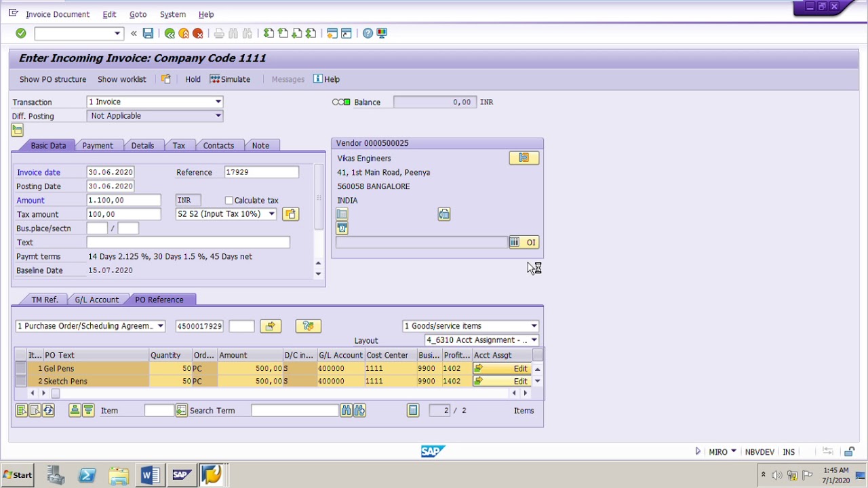
Task: Click Show PO structure
Action: coord(53,79)
